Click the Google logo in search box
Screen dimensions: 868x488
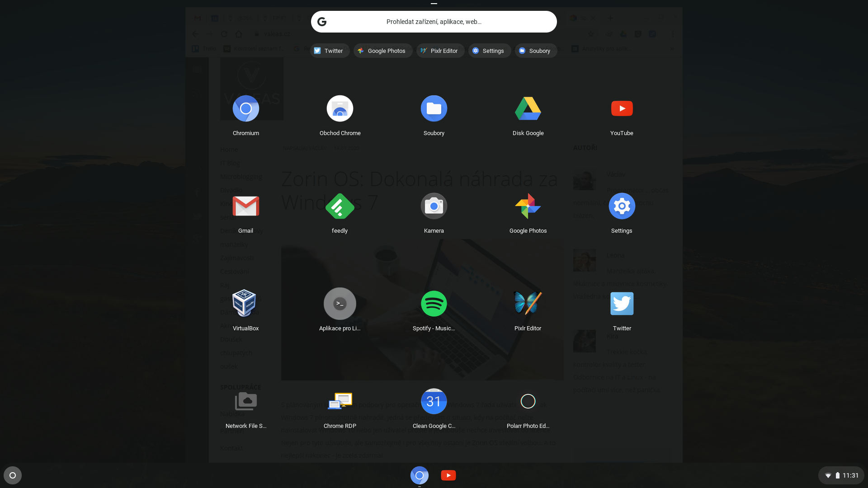[x=322, y=22]
